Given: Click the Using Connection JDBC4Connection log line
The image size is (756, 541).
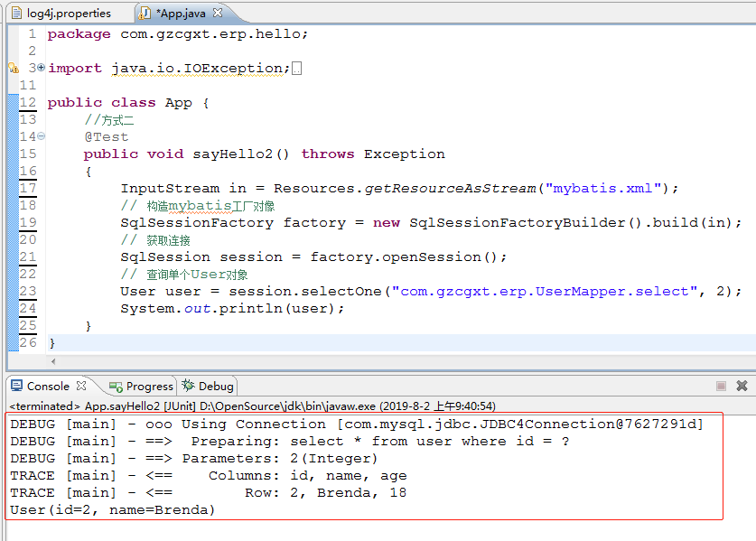Looking at the screenshot, I should 357,424.
